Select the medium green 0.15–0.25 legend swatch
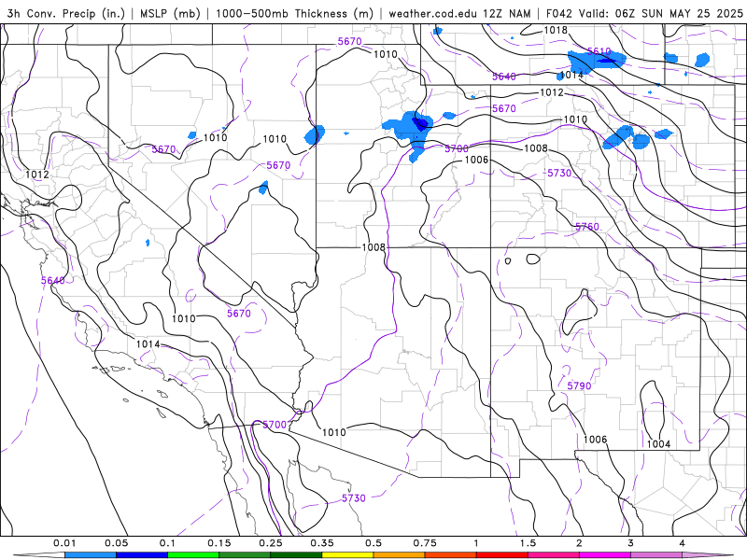The height and width of the screenshot is (560, 747). coord(245,555)
